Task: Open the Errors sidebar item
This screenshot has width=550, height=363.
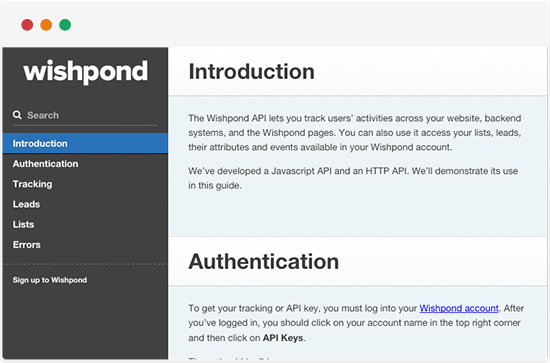Action: 85,244
